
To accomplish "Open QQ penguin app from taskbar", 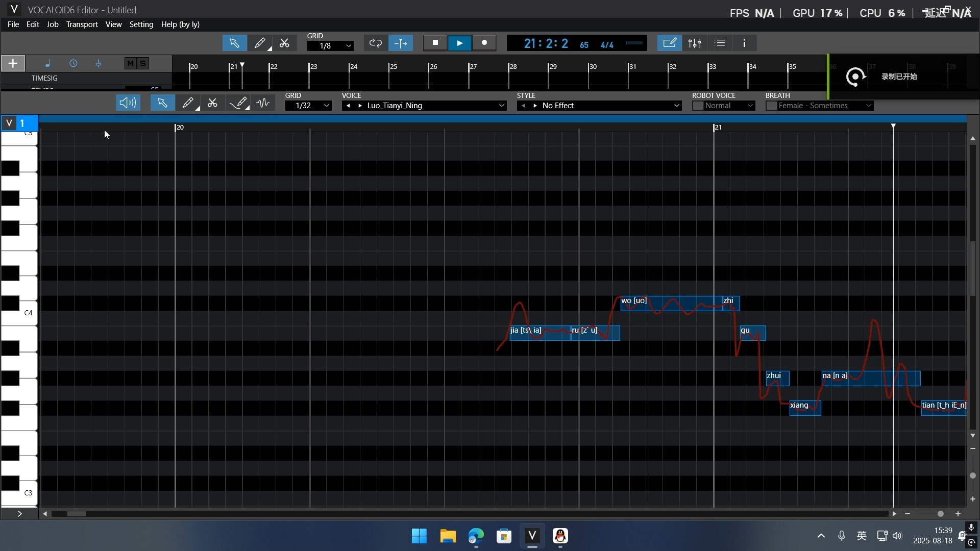I will coord(560,536).
